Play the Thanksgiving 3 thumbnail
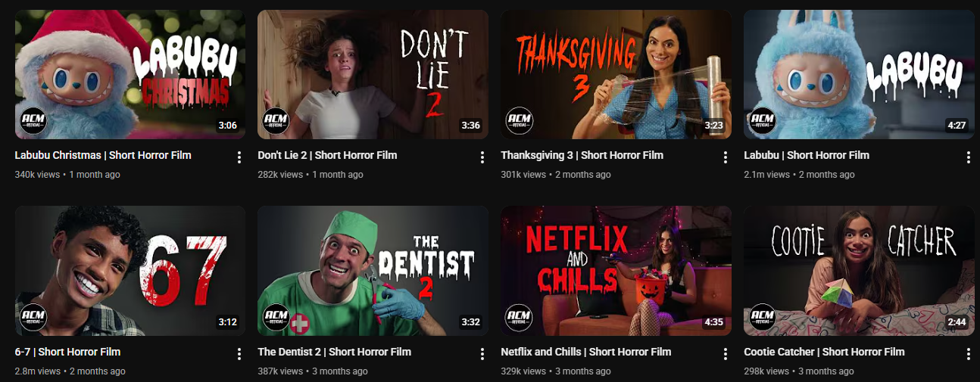The height and width of the screenshot is (382, 980). [x=616, y=74]
